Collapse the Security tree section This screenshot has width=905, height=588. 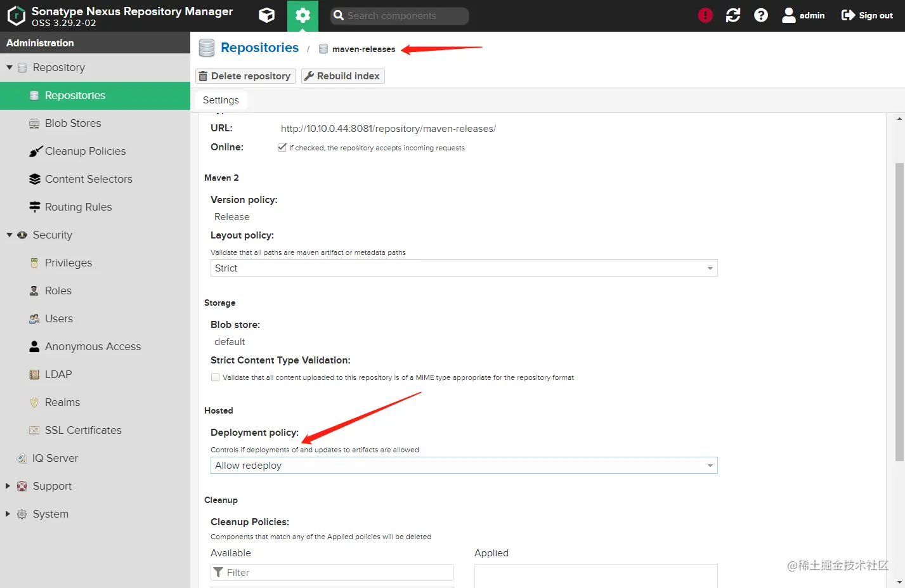(x=10, y=235)
